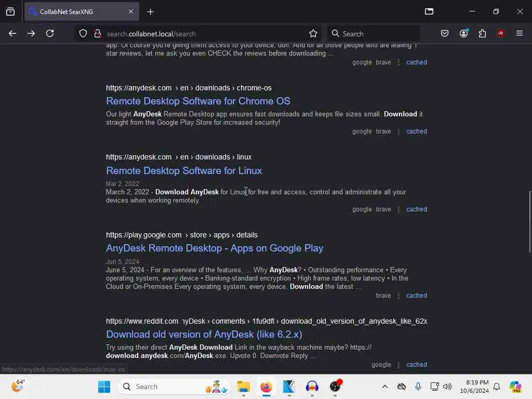Expand the three-dot menu of topmost result

pos(398,63)
